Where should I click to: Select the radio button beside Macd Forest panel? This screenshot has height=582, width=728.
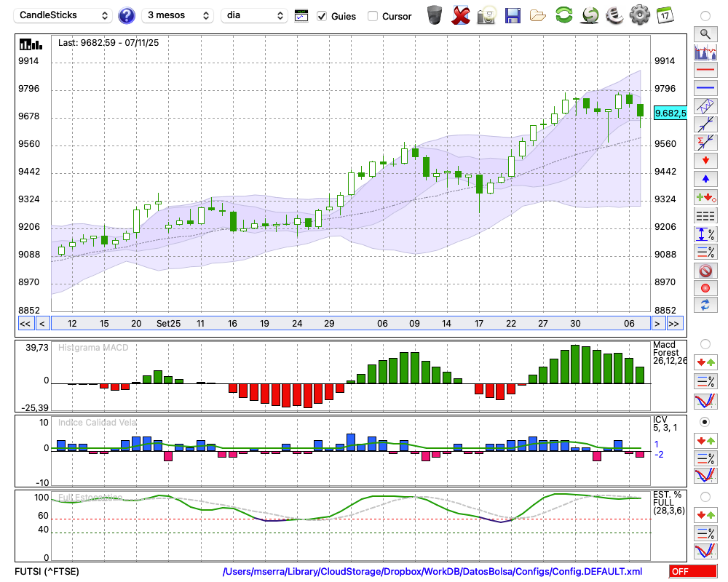pyautogui.click(x=705, y=343)
